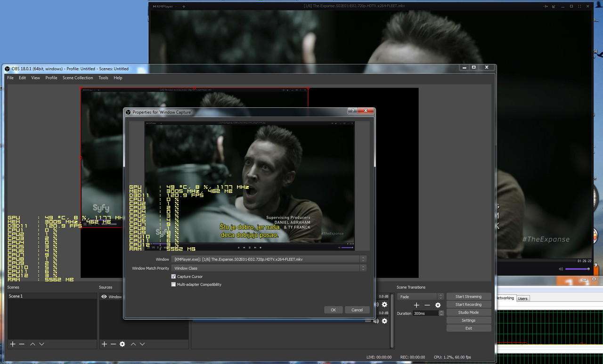Click the OBS logo in main title bar

(x=7, y=69)
